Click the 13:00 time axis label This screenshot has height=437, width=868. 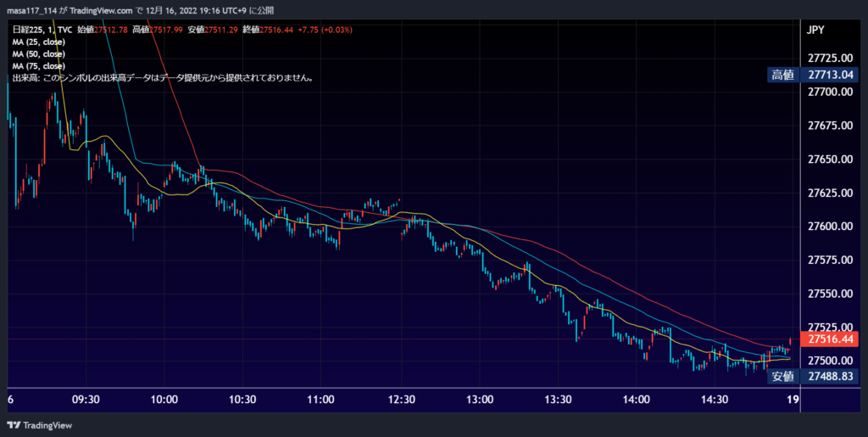pos(480,400)
